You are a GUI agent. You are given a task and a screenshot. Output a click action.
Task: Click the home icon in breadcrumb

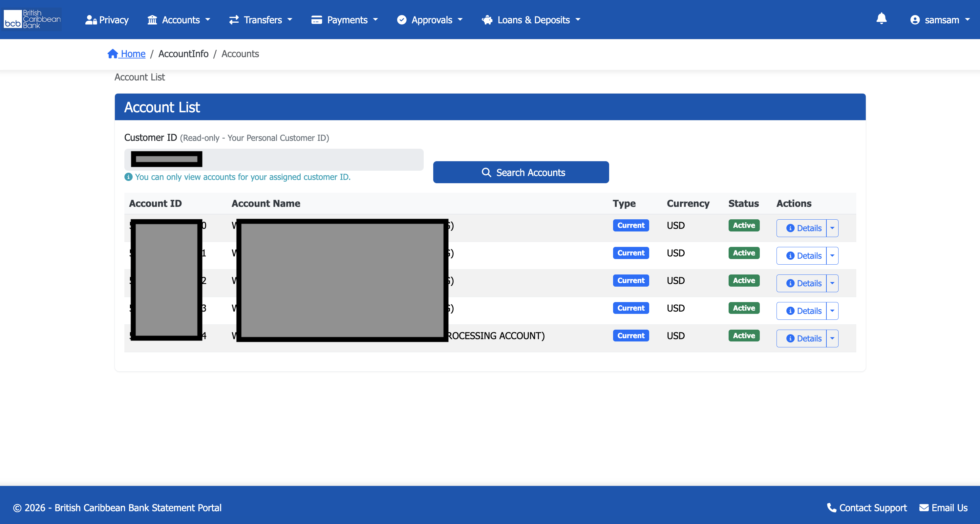tap(113, 54)
